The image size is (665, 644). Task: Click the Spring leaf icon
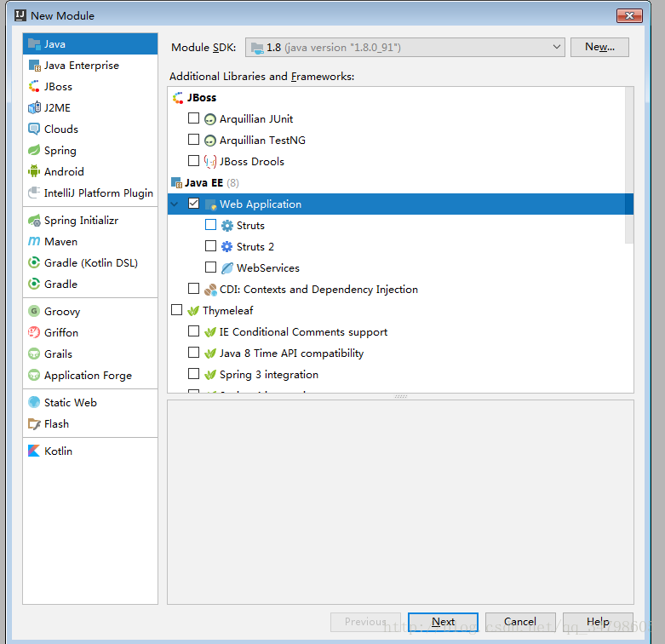[x=34, y=150]
